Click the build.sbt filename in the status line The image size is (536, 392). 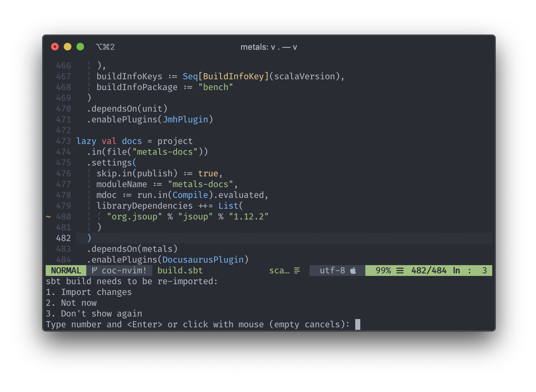pyautogui.click(x=180, y=271)
